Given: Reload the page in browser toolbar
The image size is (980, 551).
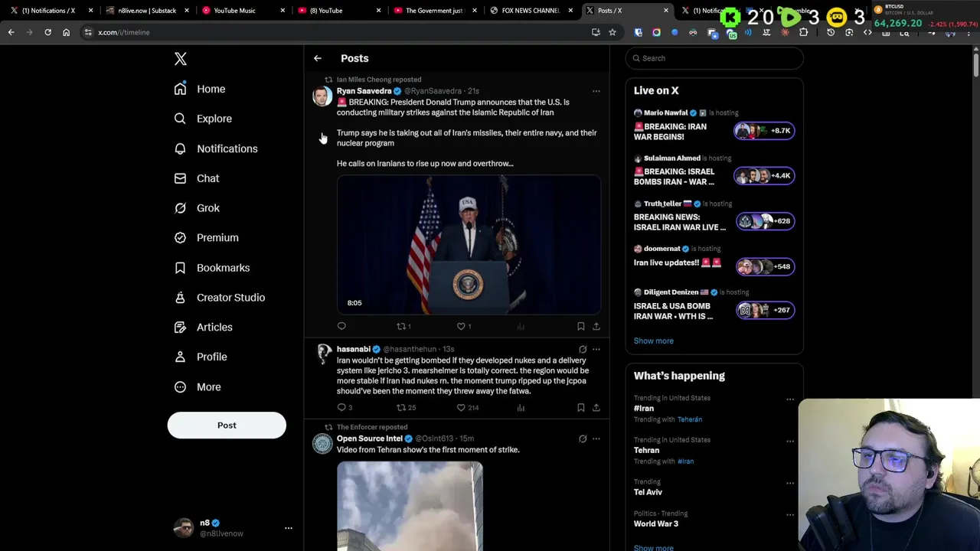Looking at the screenshot, I should (x=47, y=32).
